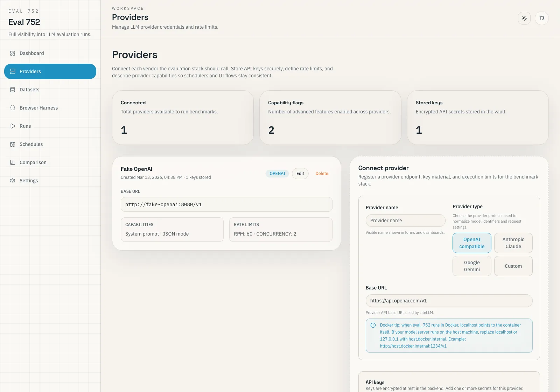The height and width of the screenshot is (392, 560).
Task: Select OpenAI compatible provider type
Action: pyautogui.click(x=472, y=243)
